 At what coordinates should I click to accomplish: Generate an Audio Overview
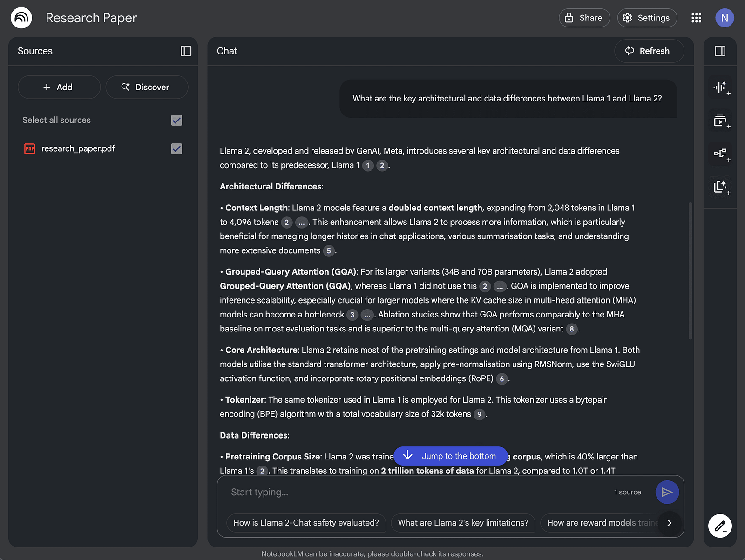(x=720, y=87)
